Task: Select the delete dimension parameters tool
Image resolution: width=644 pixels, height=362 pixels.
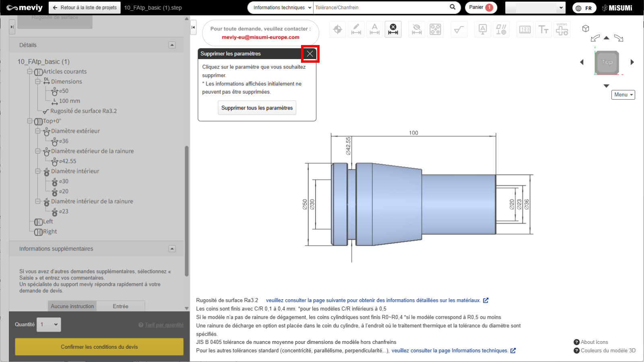Action: 393,29
